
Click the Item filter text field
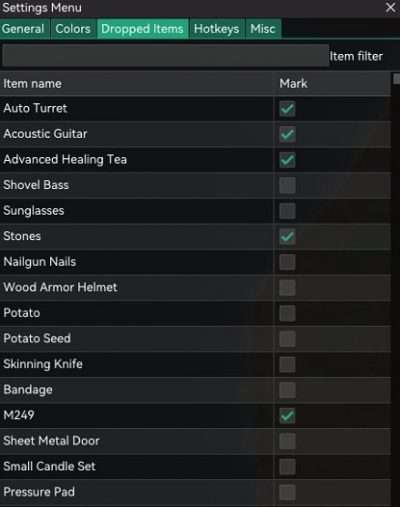pyautogui.click(x=165, y=56)
